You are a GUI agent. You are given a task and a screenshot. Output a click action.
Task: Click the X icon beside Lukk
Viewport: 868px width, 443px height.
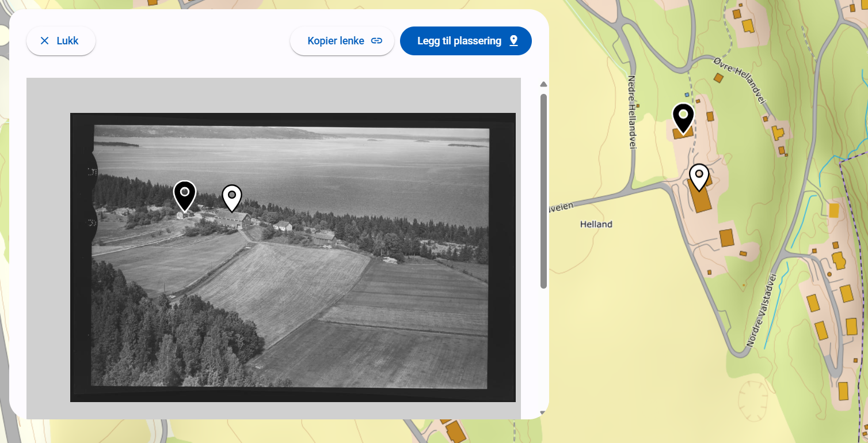(x=44, y=41)
